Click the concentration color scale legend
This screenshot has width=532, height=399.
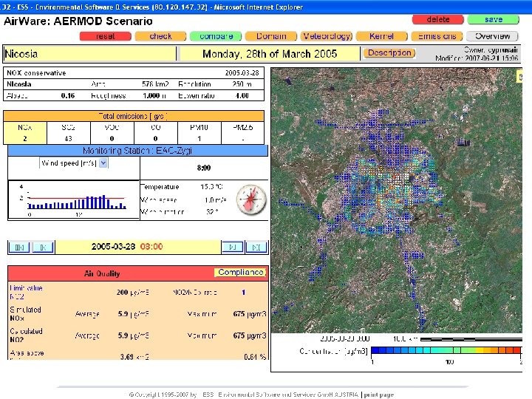(x=446, y=350)
